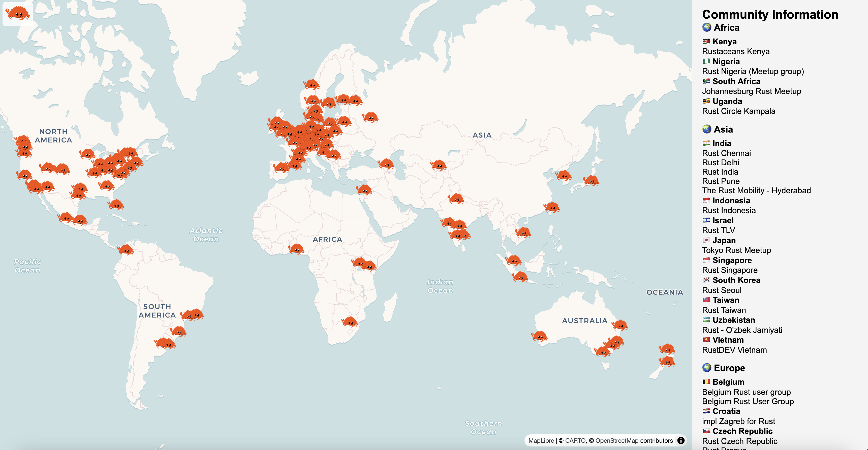Click the CARTO attribution link
Viewport: 868px width, 450px height.
(x=575, y=441)
